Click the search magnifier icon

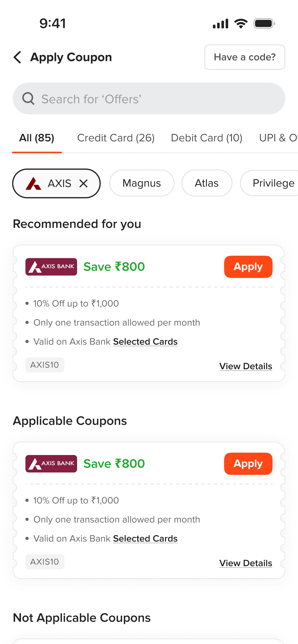pos(28,98)
